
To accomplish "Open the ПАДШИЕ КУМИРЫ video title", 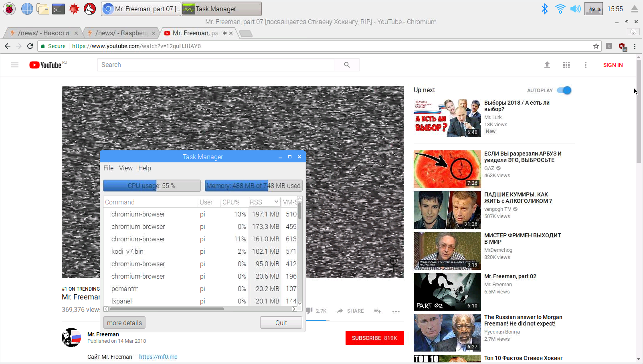I will click(x=518, y=198).
